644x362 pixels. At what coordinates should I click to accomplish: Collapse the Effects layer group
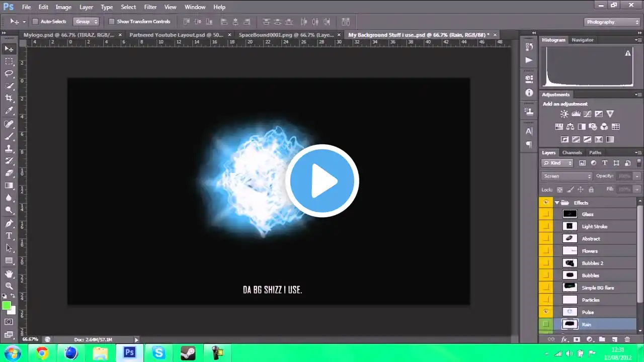click(557, 203)
